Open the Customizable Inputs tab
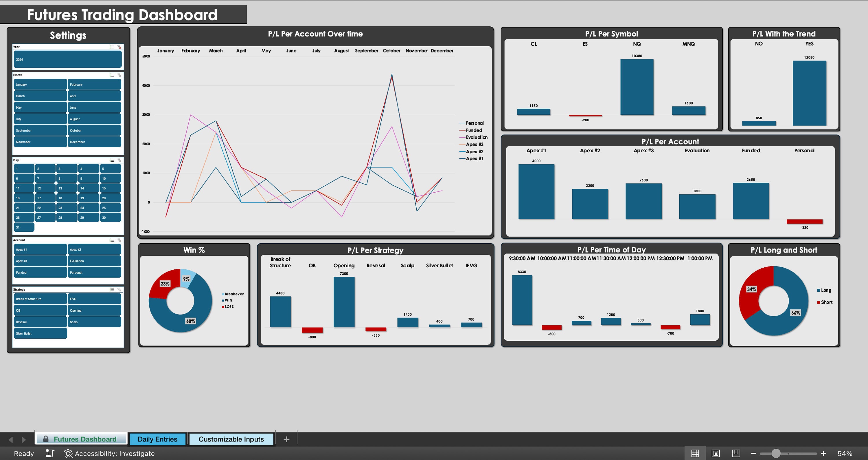Viewport: 868px width, 460px height. pos(231,439)
